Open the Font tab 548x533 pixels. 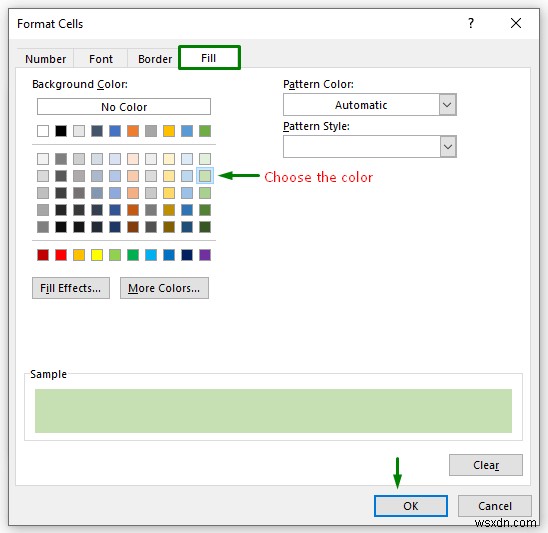coord(101,59)
